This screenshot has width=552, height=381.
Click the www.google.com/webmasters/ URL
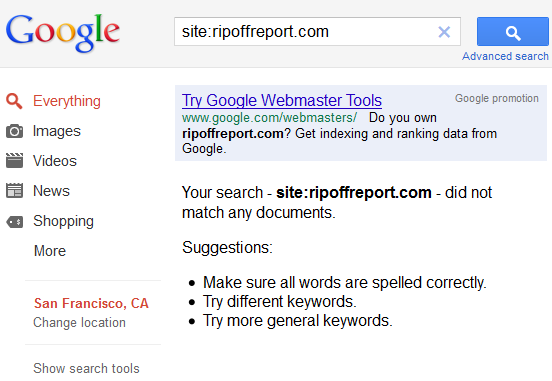coord(269,118)
